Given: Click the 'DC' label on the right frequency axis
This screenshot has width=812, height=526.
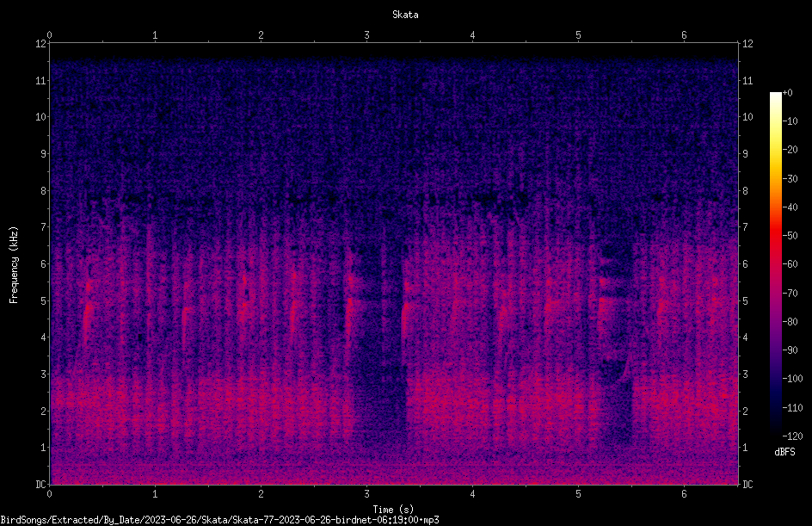Looking at the screenshot, I should [747, 485].
